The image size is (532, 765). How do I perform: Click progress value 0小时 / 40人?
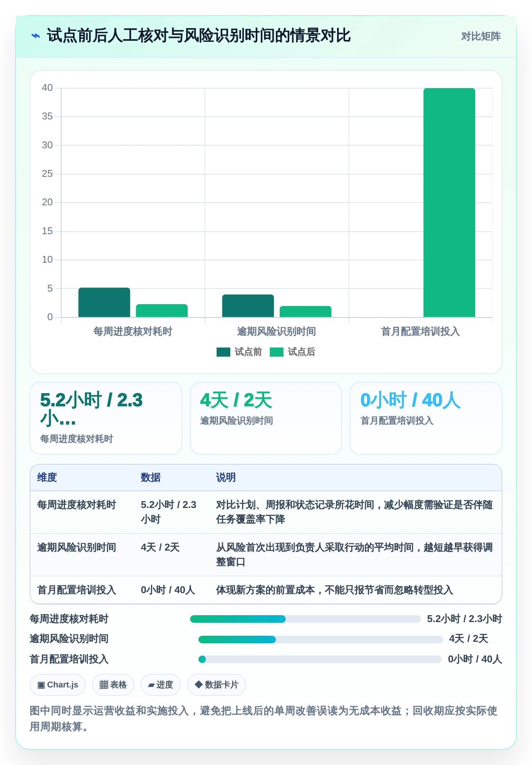[x=475, y=659]
